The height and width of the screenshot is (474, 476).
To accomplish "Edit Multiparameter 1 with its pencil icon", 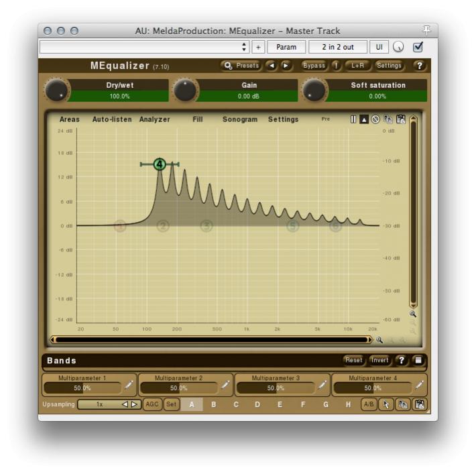I will coord(129,385).
